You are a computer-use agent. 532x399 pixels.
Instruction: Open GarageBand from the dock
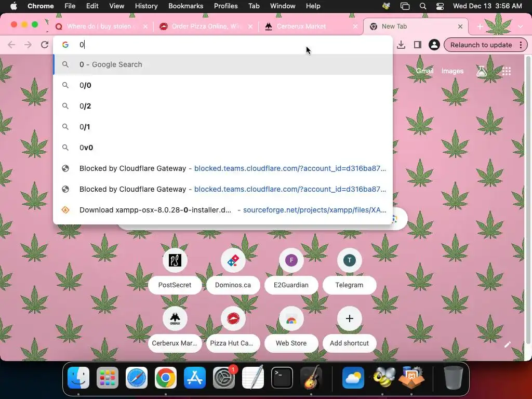tap(311, 378)
